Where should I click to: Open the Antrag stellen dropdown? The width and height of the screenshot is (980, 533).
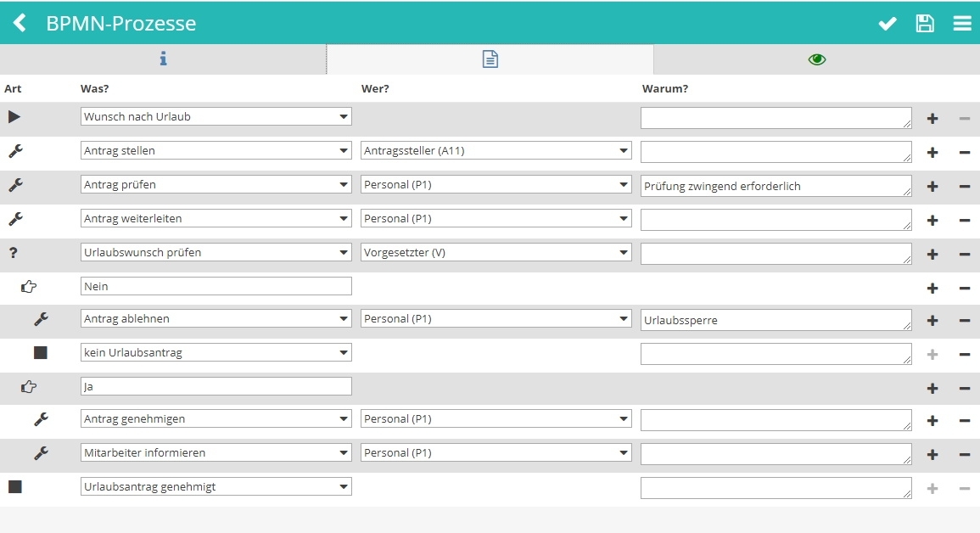[x=216, y=150]
